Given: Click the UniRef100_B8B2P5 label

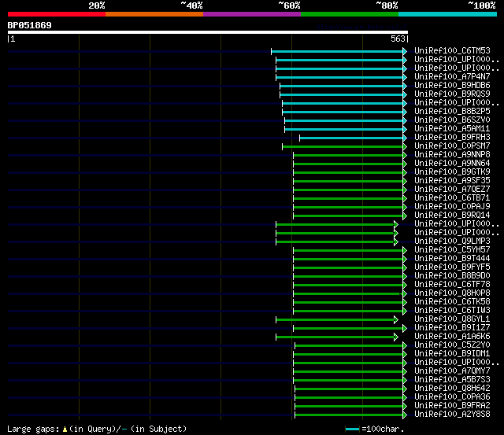Looking at the screenshot, I should [x=452, y=112].
